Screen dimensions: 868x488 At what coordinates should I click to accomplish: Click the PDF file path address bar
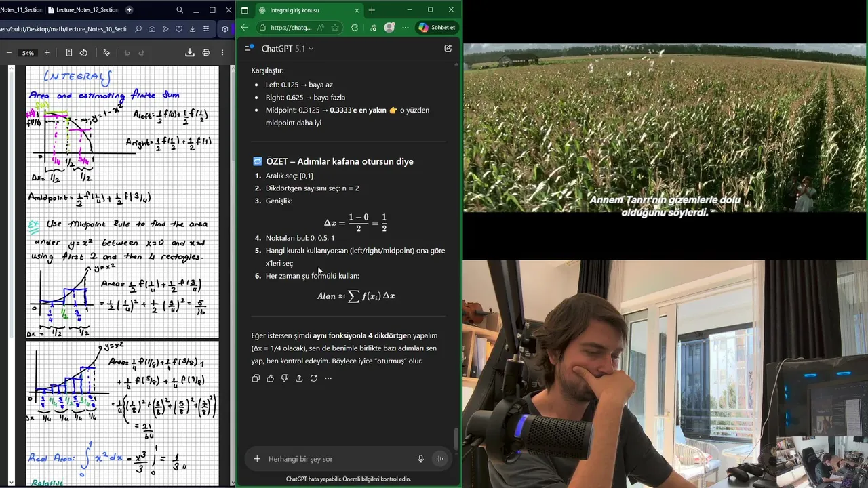point(63,29)
